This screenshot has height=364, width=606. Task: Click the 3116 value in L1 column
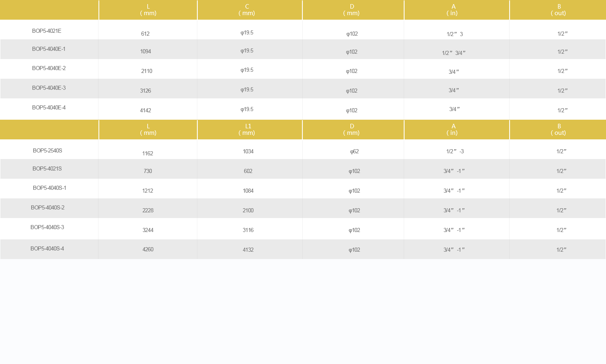click(x=248, y=230)
